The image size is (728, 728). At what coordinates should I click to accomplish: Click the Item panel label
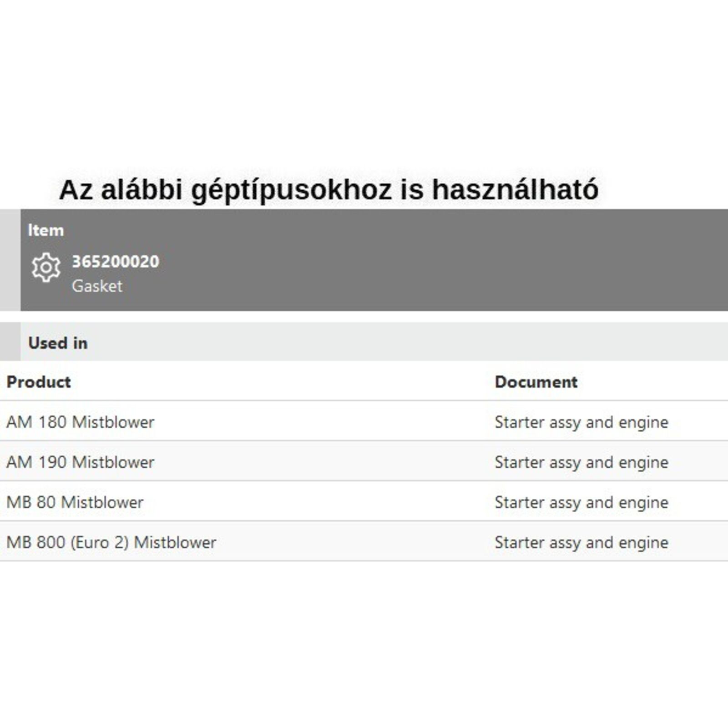click(45, 230)
